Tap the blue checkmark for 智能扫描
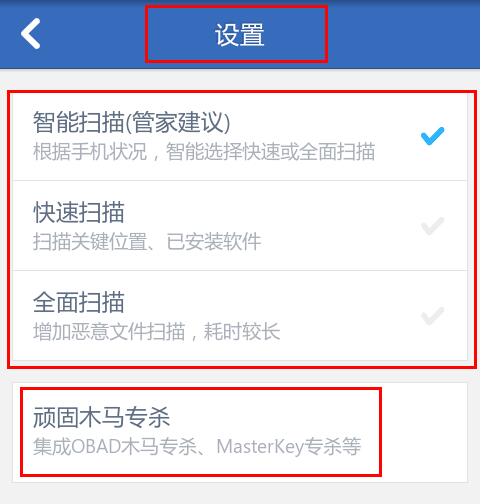 432,136
